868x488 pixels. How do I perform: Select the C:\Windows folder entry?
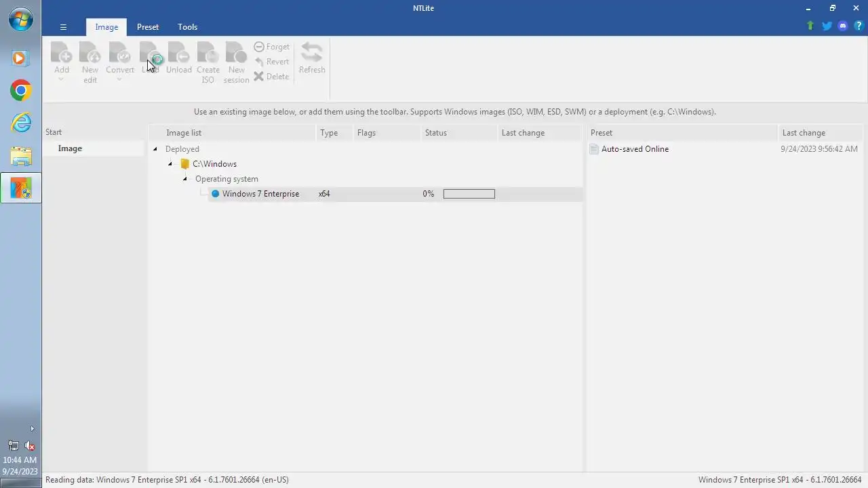209,164
